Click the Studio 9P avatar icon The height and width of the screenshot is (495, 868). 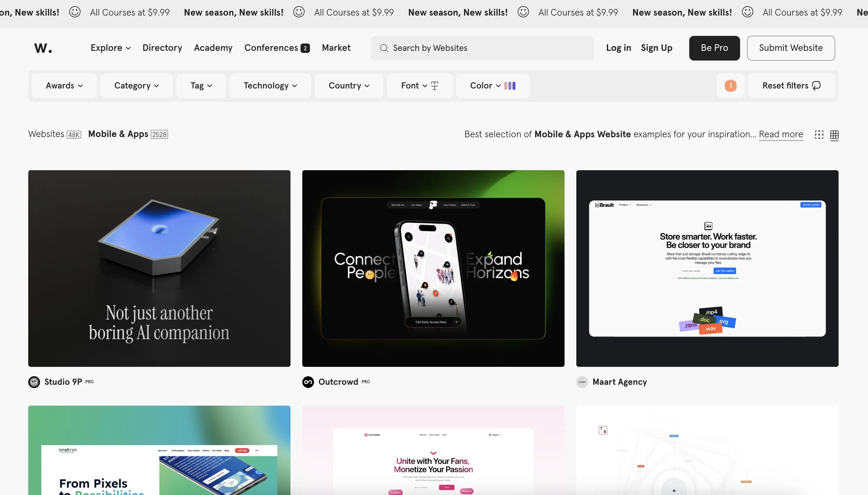coord(34,382)
